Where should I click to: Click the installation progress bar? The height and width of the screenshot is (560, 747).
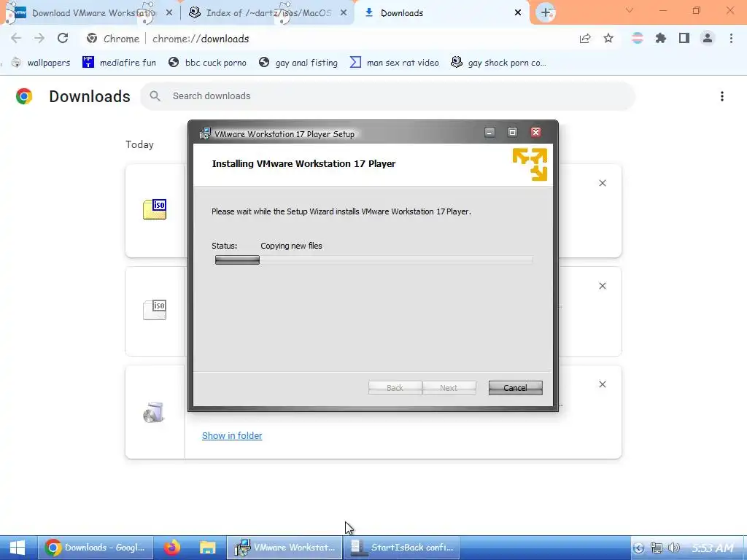[374, 260]
